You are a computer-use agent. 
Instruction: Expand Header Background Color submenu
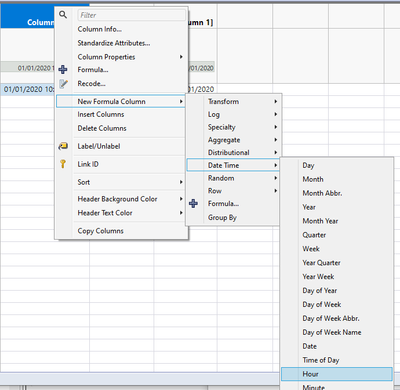click(x=120, y=199)
